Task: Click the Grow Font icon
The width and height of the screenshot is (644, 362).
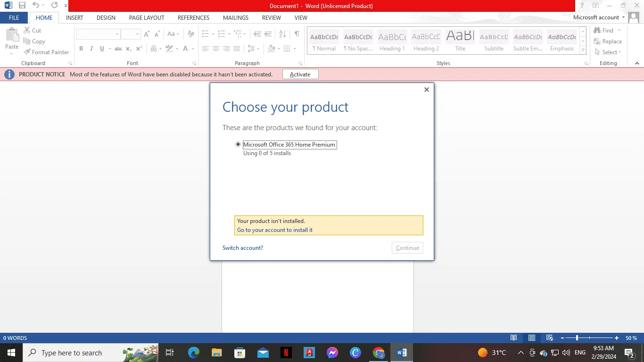Action: point(147,34)
